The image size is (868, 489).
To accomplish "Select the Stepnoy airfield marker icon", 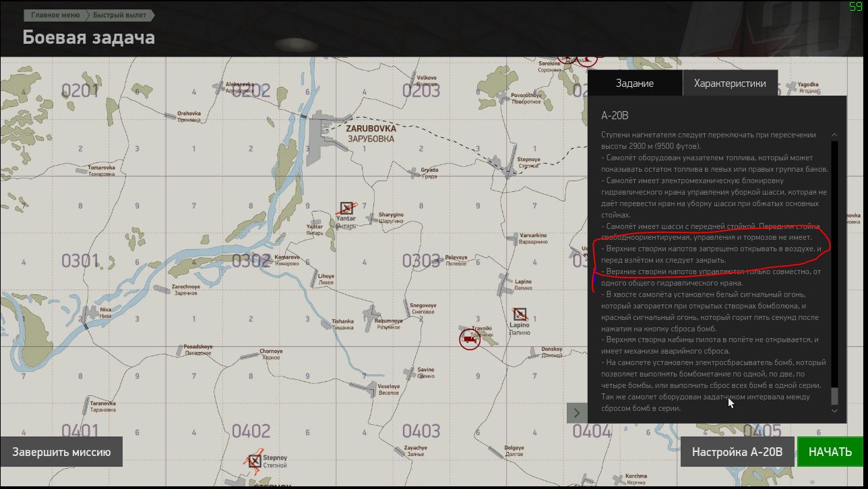I will (254, 461).
